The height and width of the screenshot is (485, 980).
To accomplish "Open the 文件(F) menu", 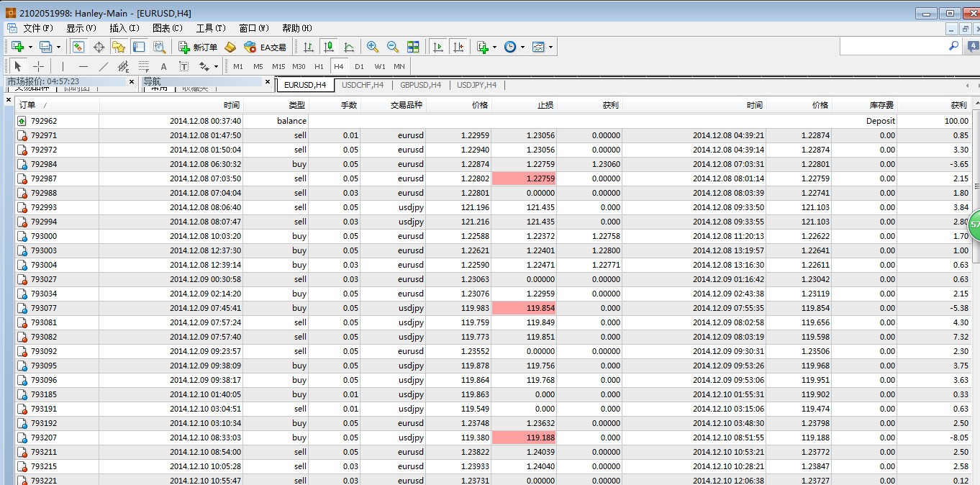I will (38, 28).
